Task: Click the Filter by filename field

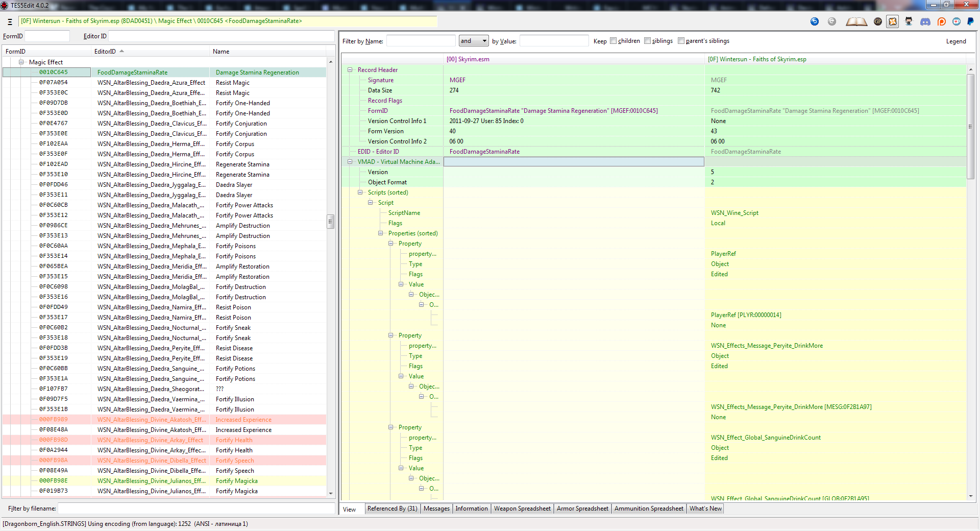Action: pyautogui.click(x=196, y=509)
